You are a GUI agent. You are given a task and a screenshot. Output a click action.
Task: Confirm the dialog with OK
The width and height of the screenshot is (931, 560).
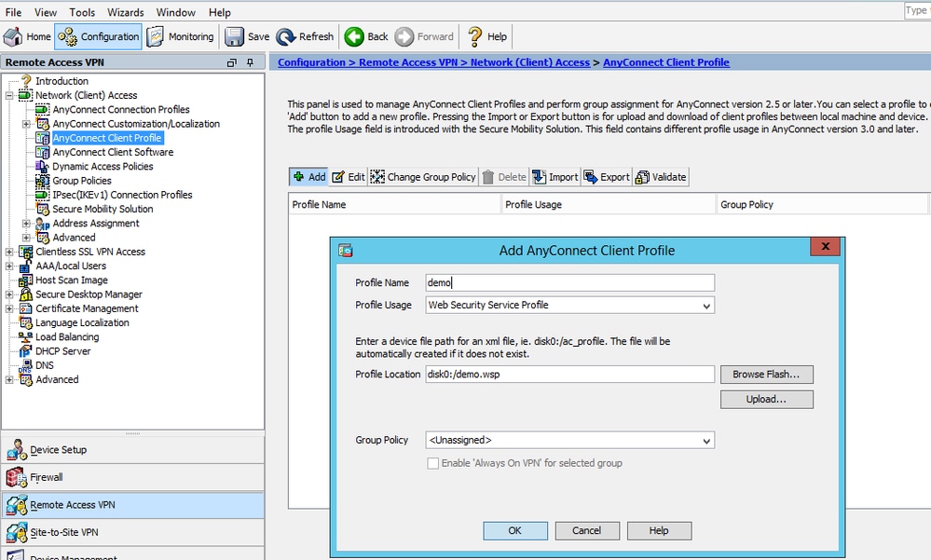515,530
